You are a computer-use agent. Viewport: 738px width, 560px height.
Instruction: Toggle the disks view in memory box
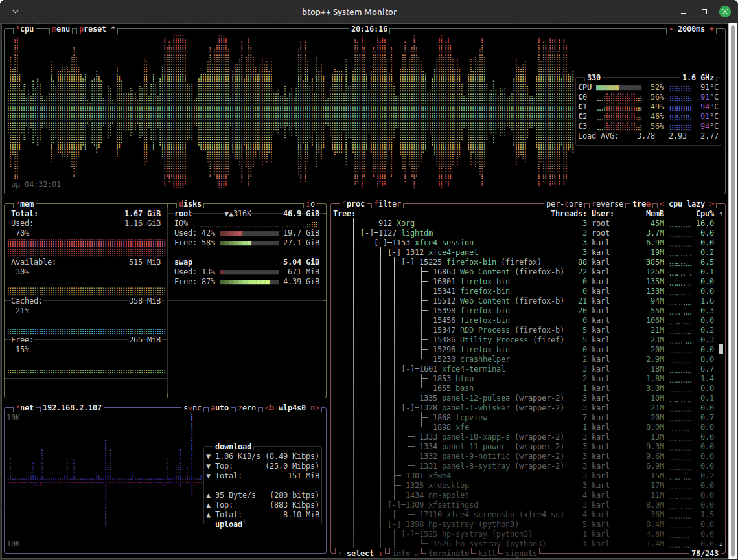pos(190,204)
